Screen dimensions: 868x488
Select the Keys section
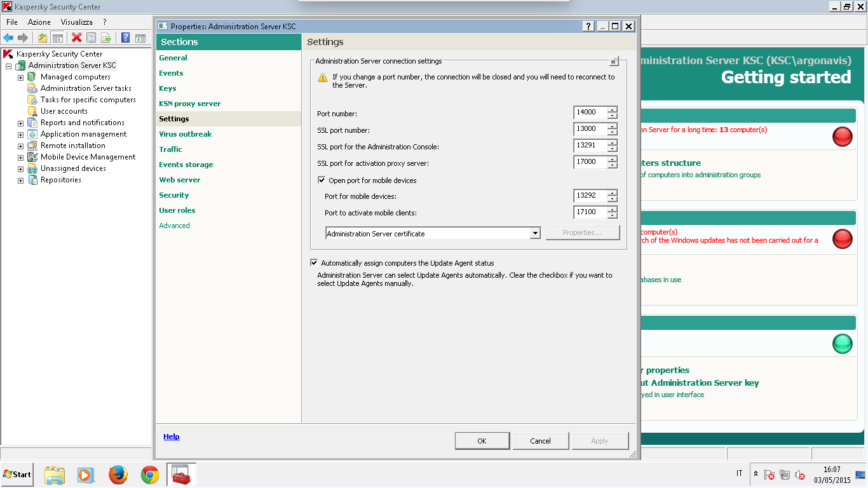tap(168, 88)
